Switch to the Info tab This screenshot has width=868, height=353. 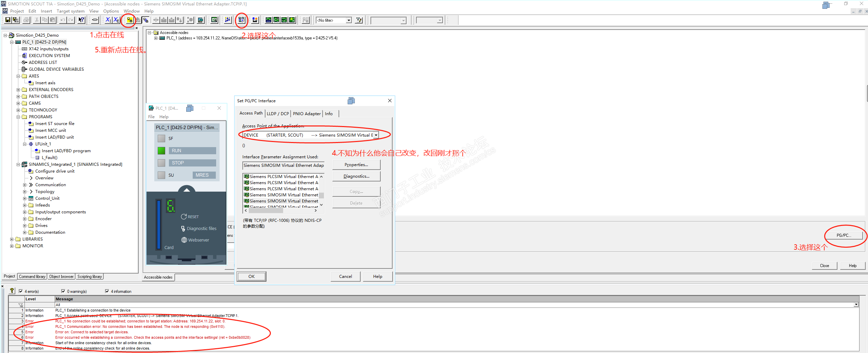[x=329, y=114]
